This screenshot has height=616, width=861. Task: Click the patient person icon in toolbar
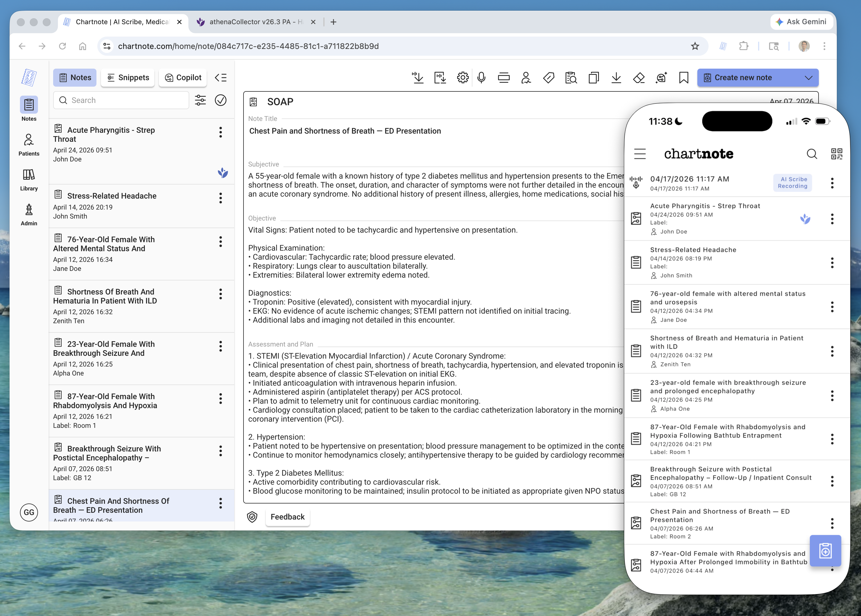click(x=526, y=78)
